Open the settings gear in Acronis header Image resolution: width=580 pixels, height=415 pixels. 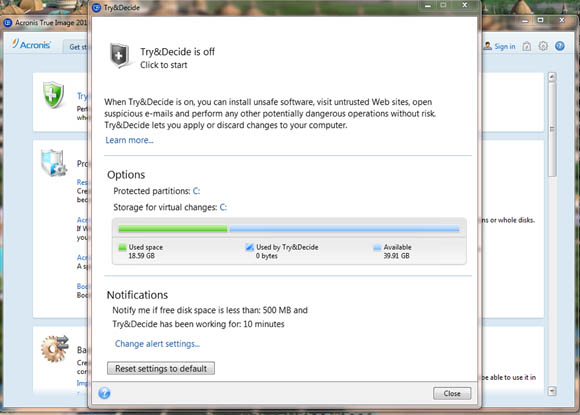click(543, 46)
